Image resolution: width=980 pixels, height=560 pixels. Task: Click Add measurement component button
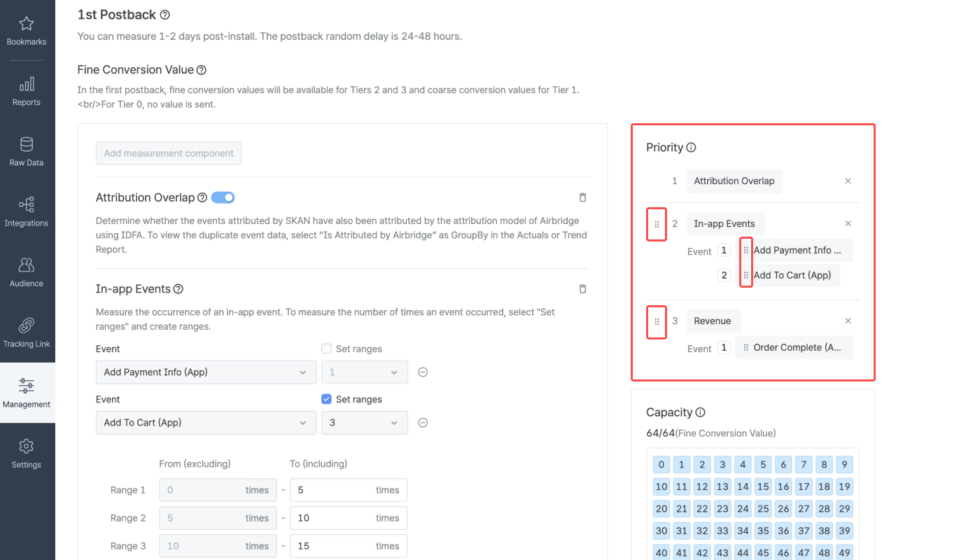click(169, 153)
